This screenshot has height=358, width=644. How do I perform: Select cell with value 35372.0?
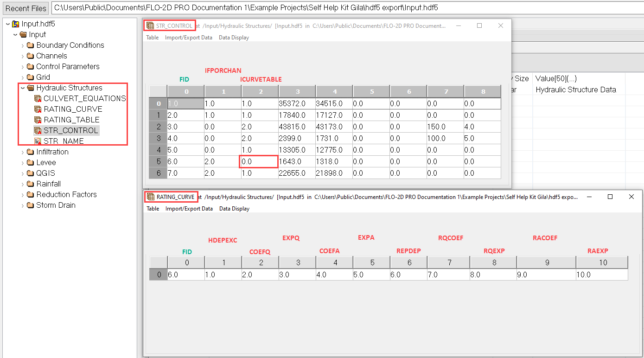tap(297, 103)
